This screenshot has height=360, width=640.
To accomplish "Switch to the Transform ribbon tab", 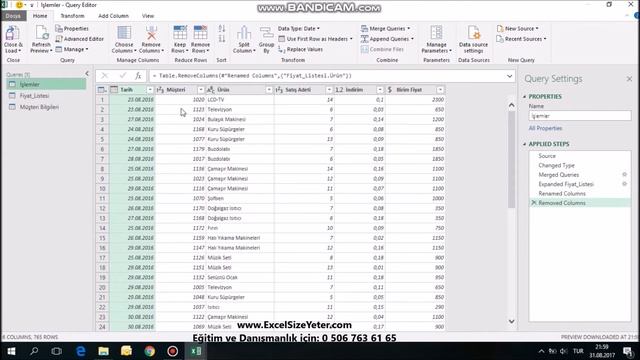I will tap(72, 16).
